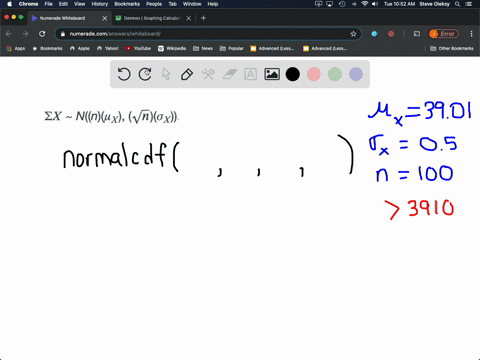
Task: Open Spotlight search magnifier
Action: [458, 4]
